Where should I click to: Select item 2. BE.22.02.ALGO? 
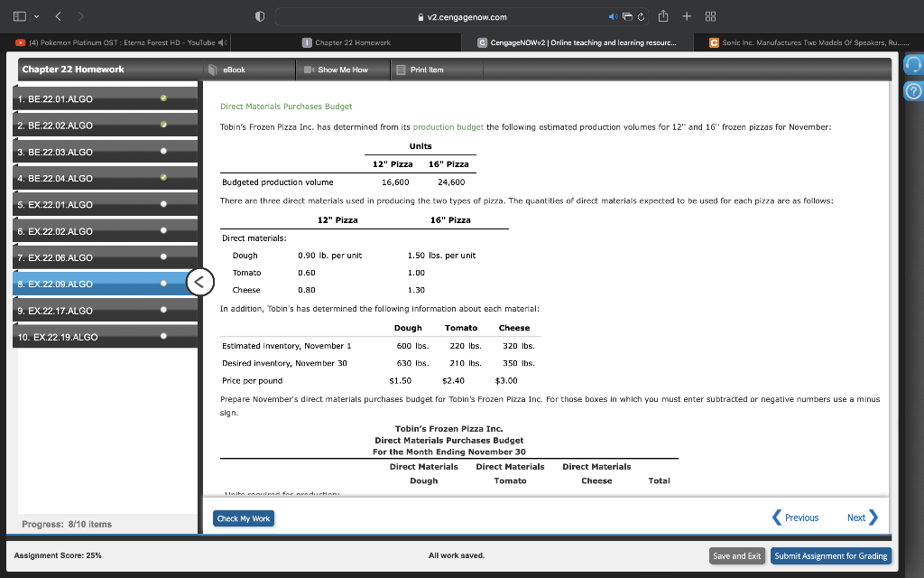pyautogui.click(x=105, y=125)
